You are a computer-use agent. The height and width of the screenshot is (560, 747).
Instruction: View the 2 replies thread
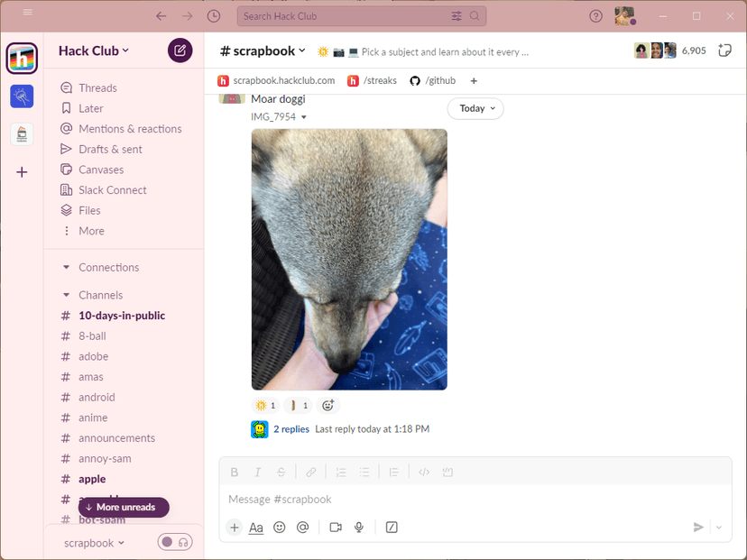coord(291,429)
